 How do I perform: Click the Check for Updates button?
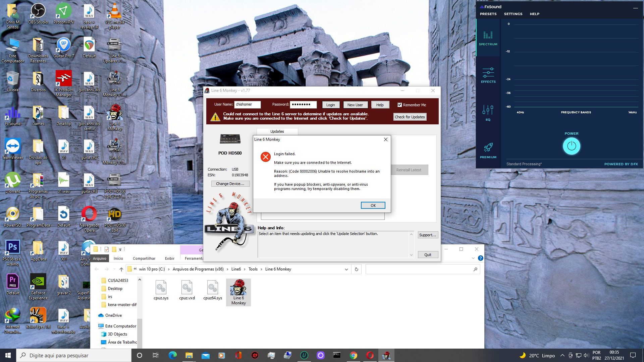[x=410, y=117]
